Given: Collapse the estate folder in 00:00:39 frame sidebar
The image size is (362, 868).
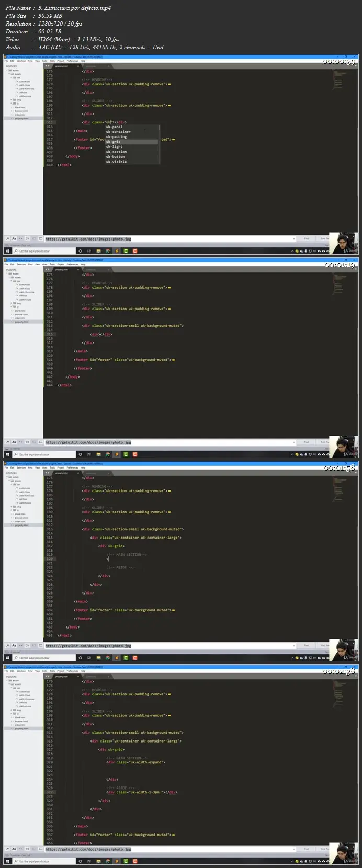Looking at the screenshot, I should (7, 71).
